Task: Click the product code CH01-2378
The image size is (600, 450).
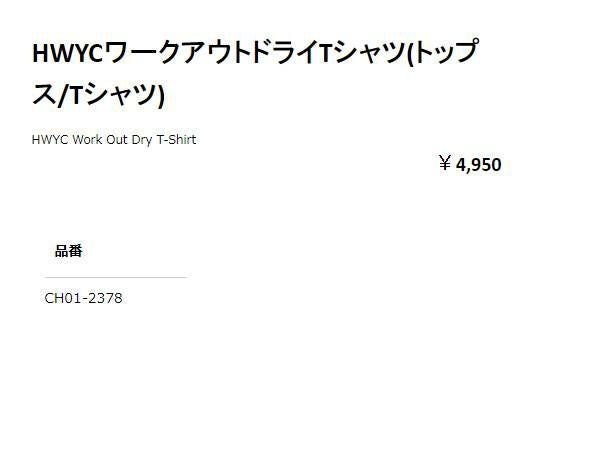Action: (84, 298)
